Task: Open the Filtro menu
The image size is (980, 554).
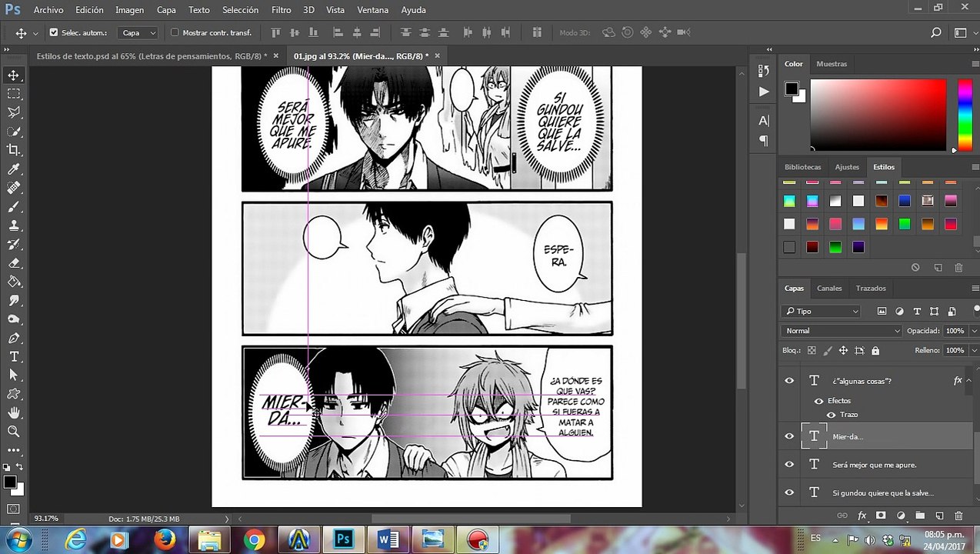Action: [281, 10]
